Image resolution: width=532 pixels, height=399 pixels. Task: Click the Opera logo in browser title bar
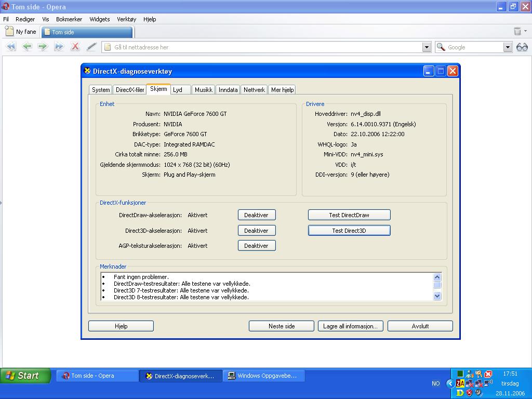tap(5, 6)
